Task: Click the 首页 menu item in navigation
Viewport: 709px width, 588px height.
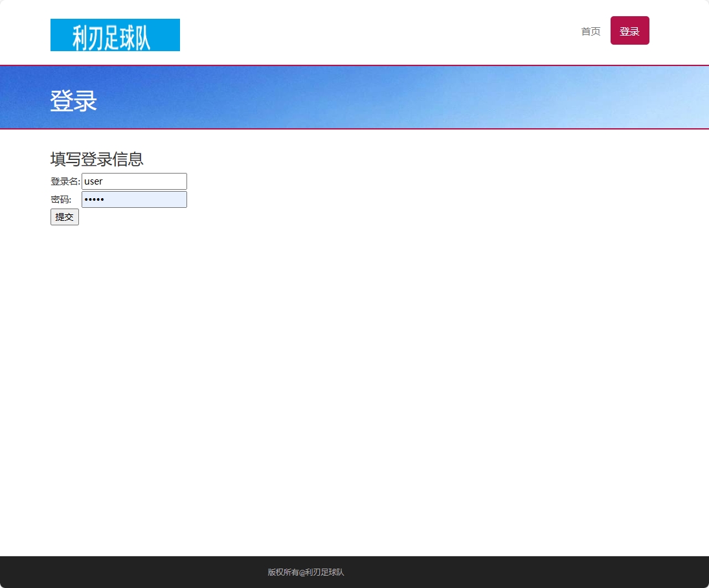Action: coord(590,30)
